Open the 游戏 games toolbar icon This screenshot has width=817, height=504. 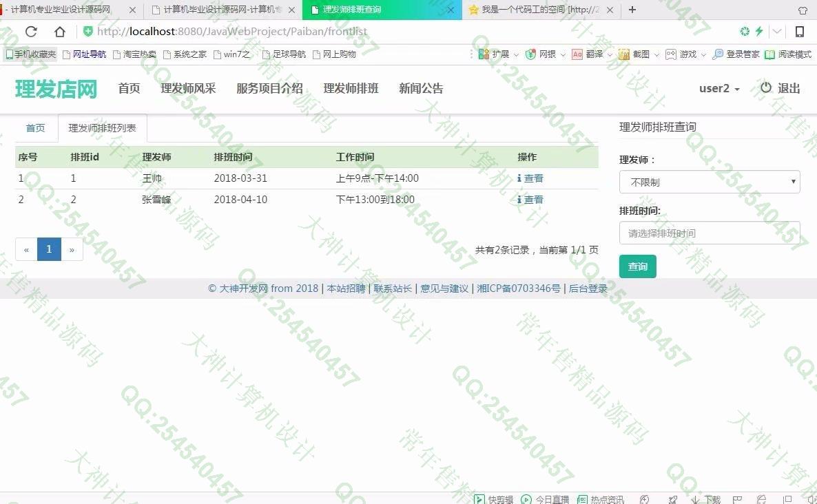point(670,54)
